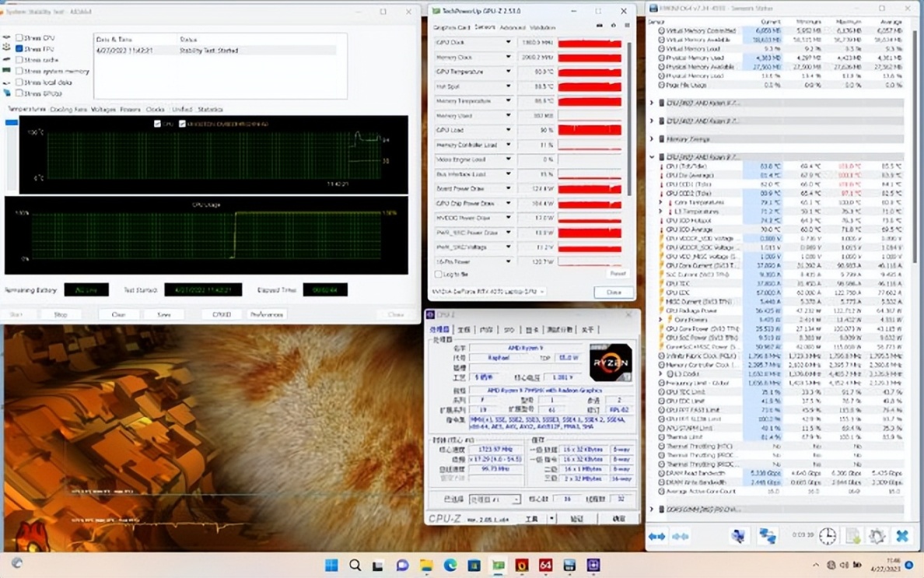Enable Stress local disks option
924x578 pixels.
[x=19, y=82]
